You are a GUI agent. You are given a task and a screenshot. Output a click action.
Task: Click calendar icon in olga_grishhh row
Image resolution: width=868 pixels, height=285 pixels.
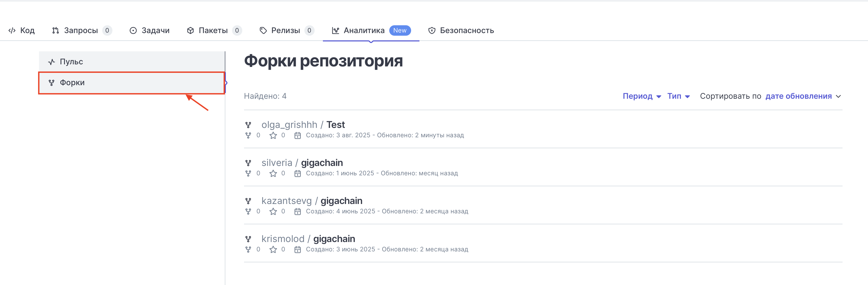pos(298,135)
